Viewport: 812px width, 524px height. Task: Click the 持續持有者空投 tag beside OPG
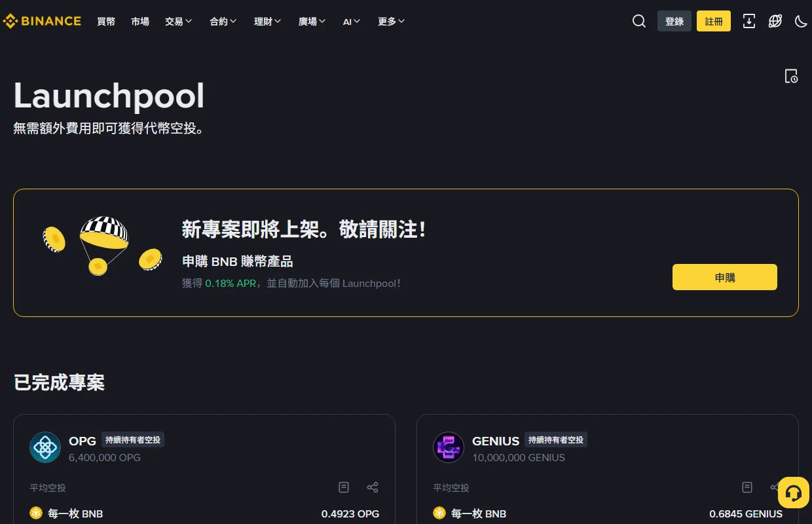(133, 440)
